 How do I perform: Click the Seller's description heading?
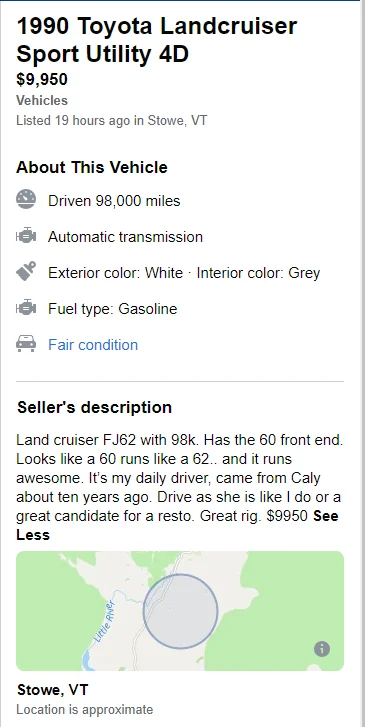pyautogui.click(x=95, y=408)
